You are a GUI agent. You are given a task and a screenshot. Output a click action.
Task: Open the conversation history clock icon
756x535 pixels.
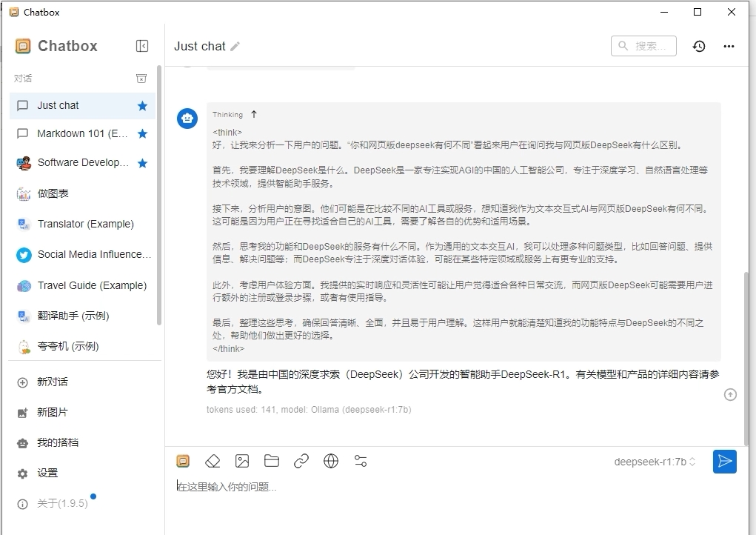coord(699,46)
